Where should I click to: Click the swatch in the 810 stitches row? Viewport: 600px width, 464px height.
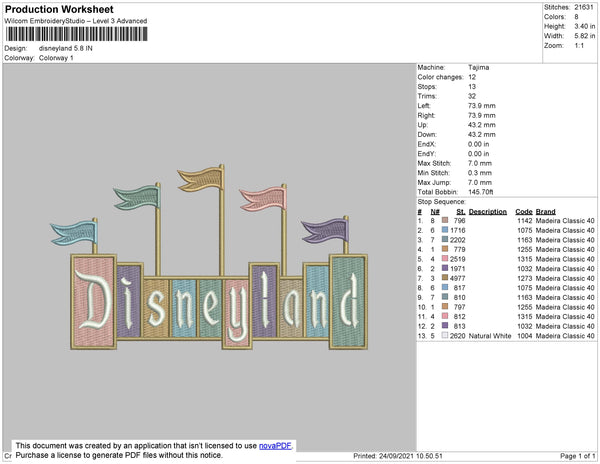[445, 297]
